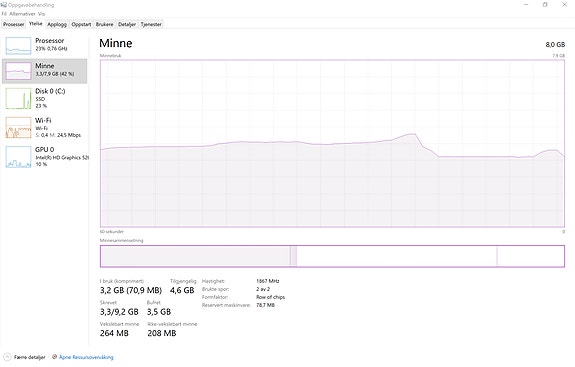
Task: Open the Fil menu
Action: (x=4, y=14)
